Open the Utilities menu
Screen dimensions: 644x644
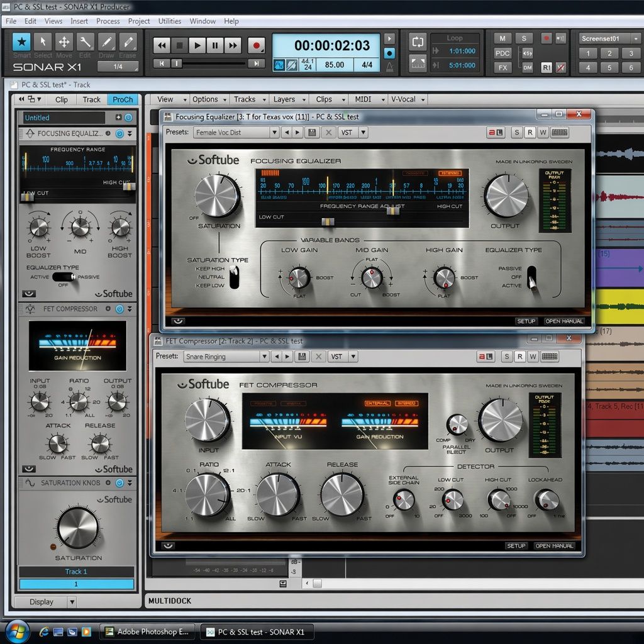pyautogui.click(x=170, y=21)
